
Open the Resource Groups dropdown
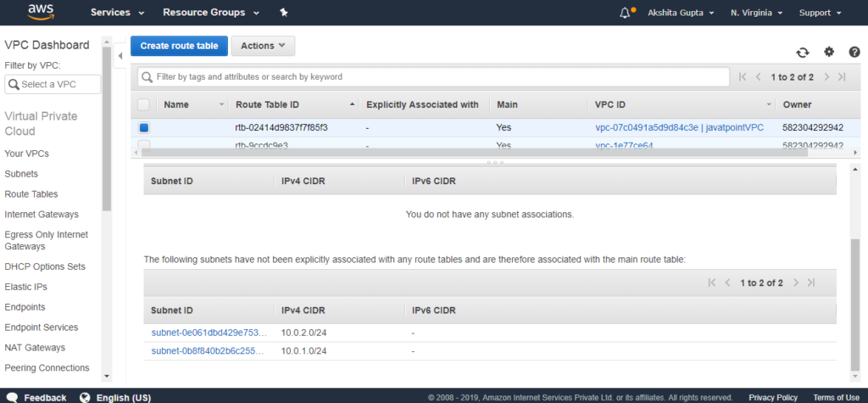click(x=211, y=12)
